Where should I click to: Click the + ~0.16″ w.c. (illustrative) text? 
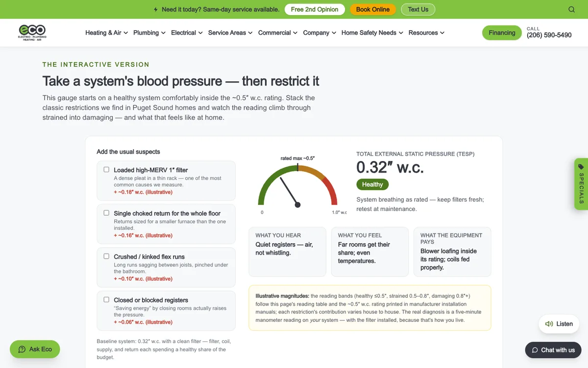tap(143, 235)
